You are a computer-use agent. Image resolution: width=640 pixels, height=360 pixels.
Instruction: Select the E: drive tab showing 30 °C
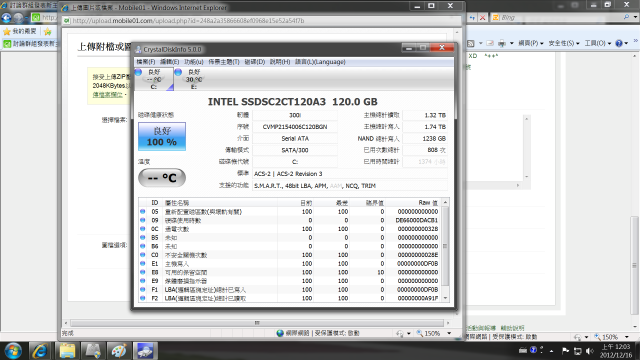[x=194, y=79]
